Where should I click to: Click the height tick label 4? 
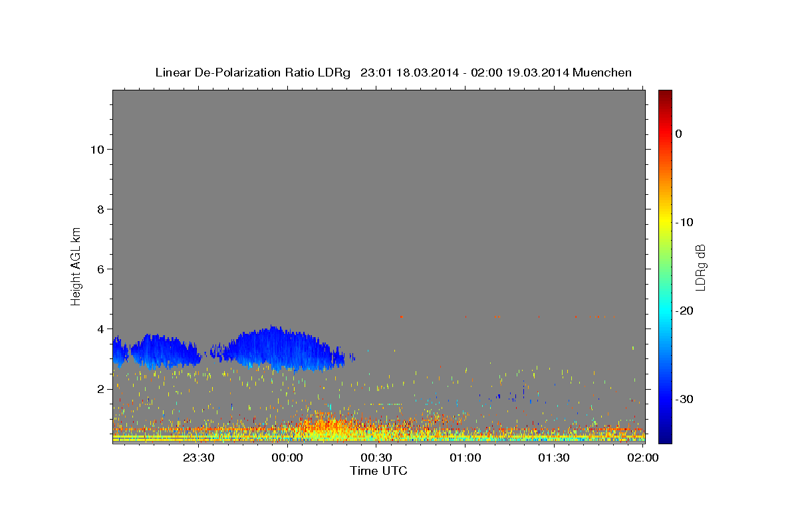tap(101, 329)
